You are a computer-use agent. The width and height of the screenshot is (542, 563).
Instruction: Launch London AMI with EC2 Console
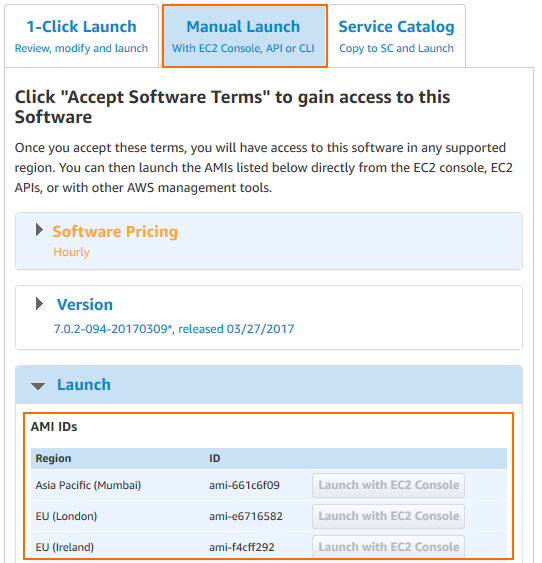click(x=388, y=516)
